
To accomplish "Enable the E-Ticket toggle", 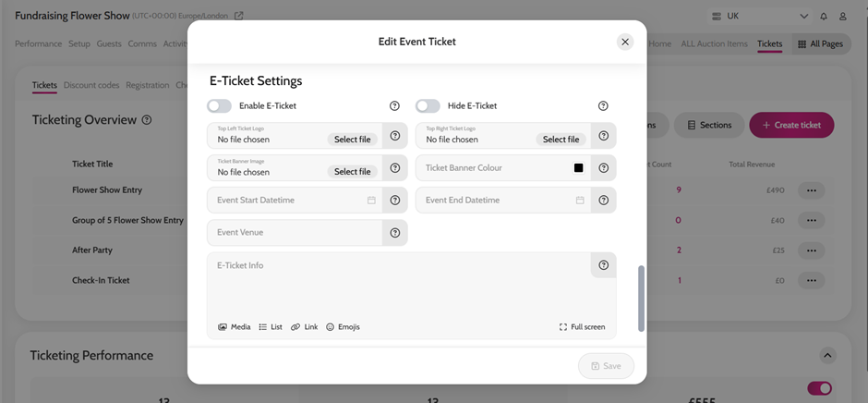I will point(220,106).
